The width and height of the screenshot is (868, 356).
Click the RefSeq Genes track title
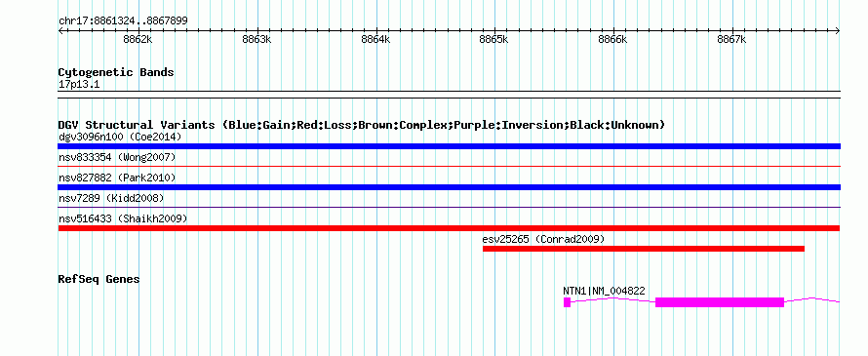(99, 279)
